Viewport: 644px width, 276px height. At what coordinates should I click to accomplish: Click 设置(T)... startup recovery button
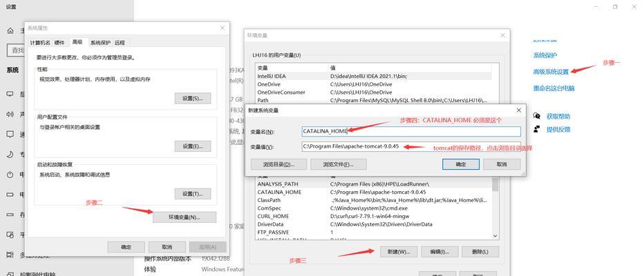(x=193, y=194)
